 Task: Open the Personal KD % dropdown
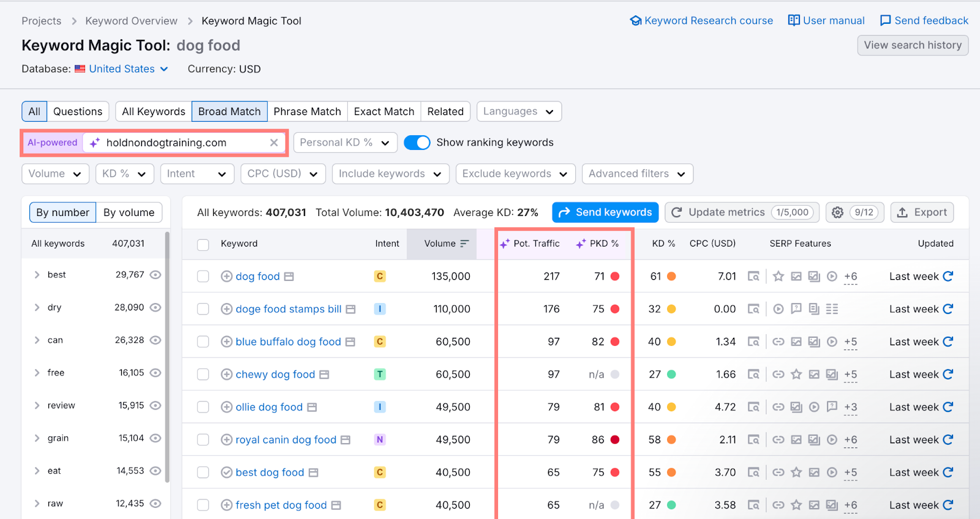[345, 143]
